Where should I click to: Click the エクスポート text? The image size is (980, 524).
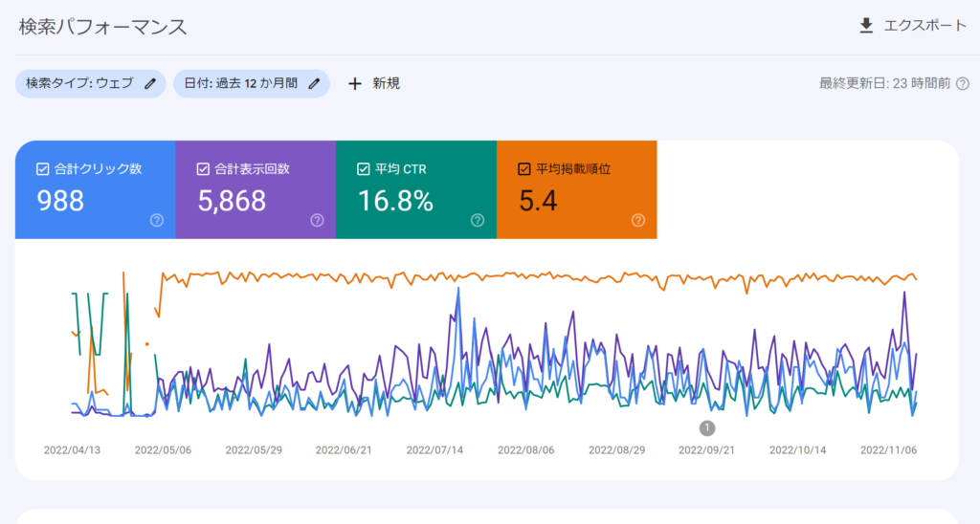coord(924,26)
